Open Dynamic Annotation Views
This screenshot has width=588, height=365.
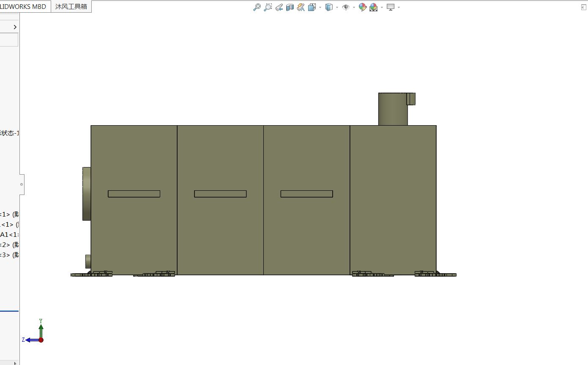pyautogui.click(x=301, y=7)
